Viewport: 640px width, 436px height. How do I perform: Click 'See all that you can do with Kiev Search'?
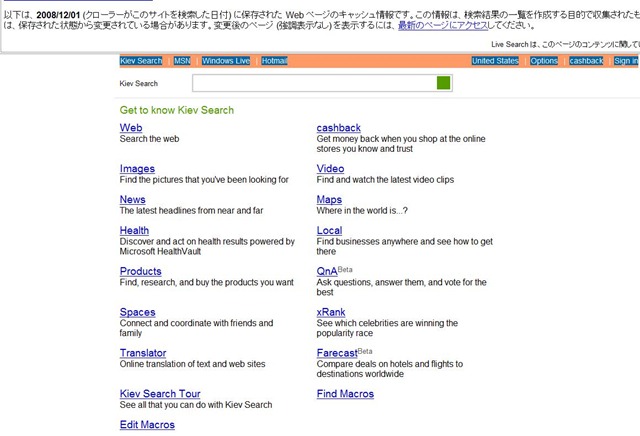[196, 405]
